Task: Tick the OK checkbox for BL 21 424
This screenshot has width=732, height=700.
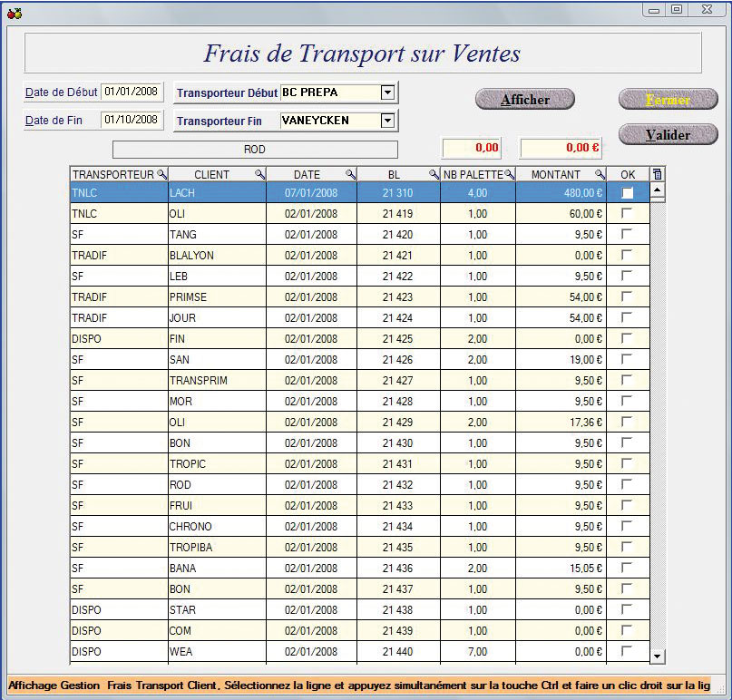Action: tap(627, 317)
